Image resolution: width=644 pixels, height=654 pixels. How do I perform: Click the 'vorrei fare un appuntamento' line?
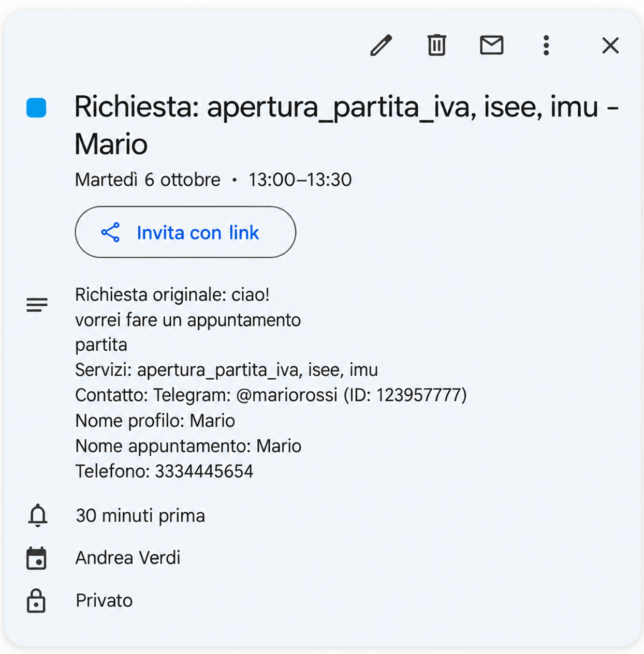(188, 320)
